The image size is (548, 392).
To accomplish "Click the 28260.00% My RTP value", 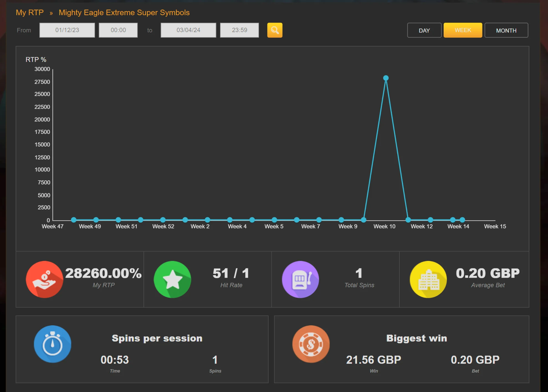I will [104, 273].
